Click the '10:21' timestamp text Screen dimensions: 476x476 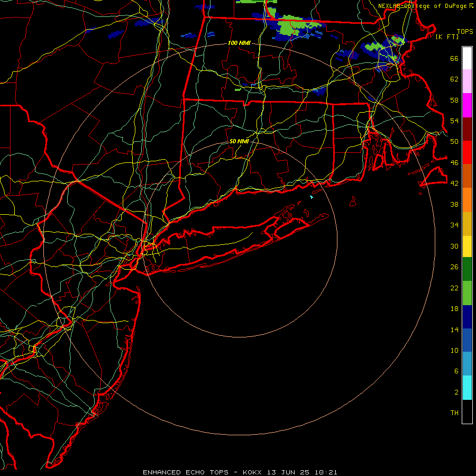[326, 472]
